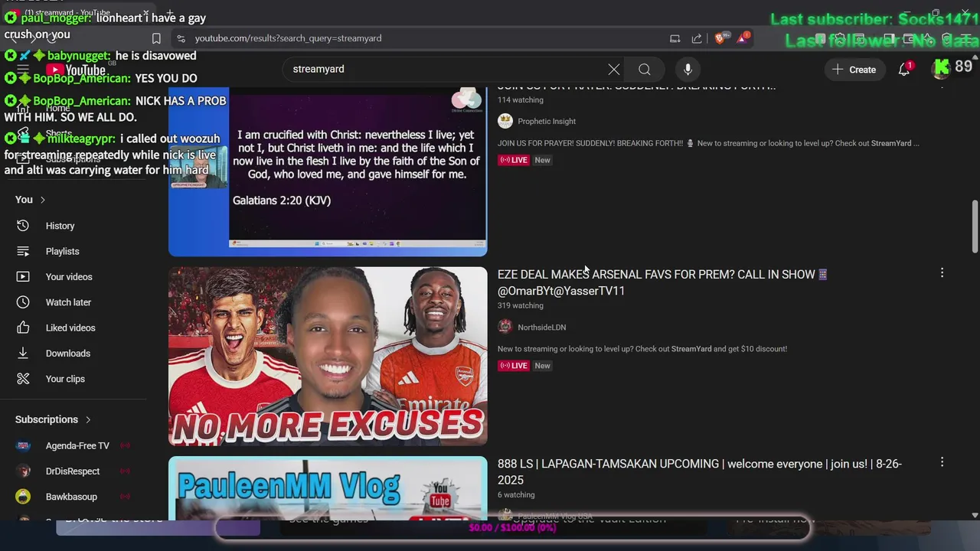
Task: Click the scrollbar down arrow
Action: click(x=975, y=516)
